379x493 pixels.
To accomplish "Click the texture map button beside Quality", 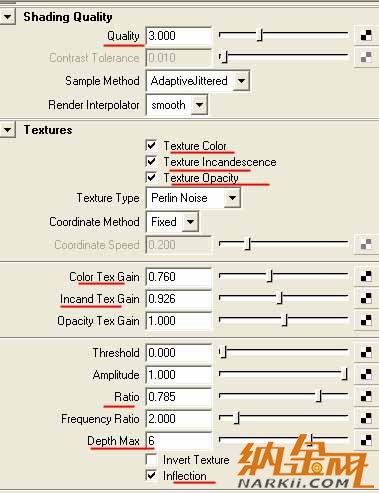I will tap(366, 35).
